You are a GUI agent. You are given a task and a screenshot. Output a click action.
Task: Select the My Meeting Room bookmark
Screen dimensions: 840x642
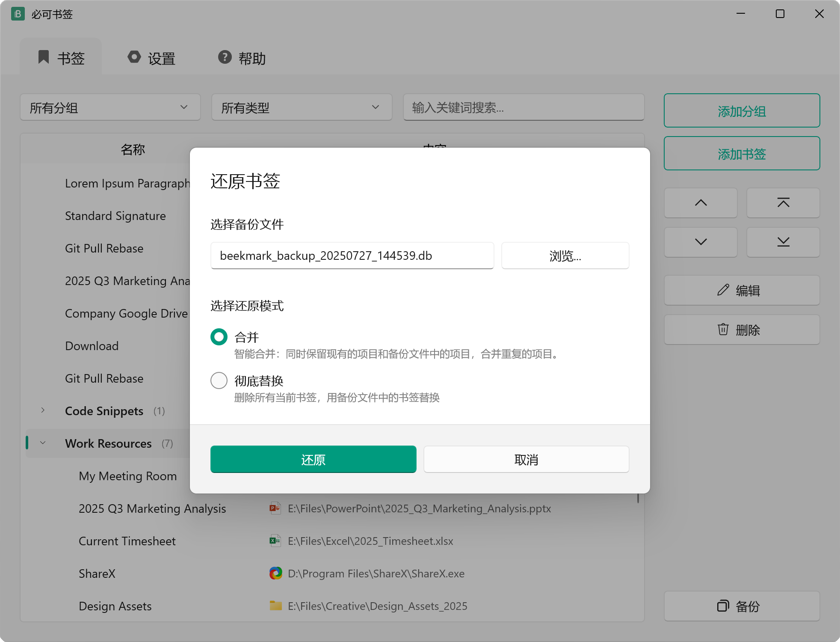pyautogui.click(x=128, y=476)
